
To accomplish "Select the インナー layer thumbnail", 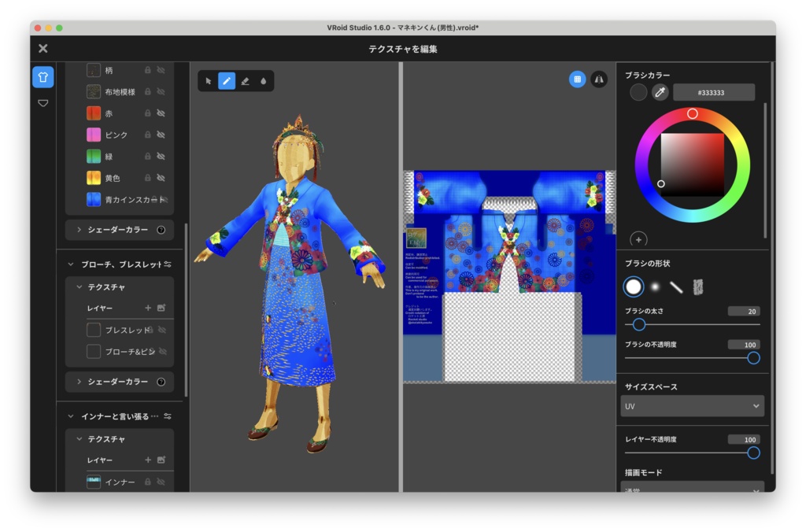I will point(94,482).
